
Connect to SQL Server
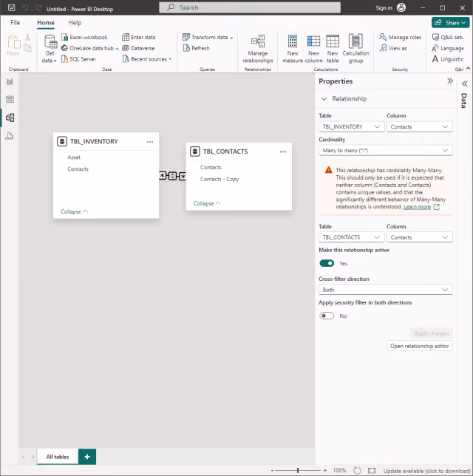click(79, 59)
